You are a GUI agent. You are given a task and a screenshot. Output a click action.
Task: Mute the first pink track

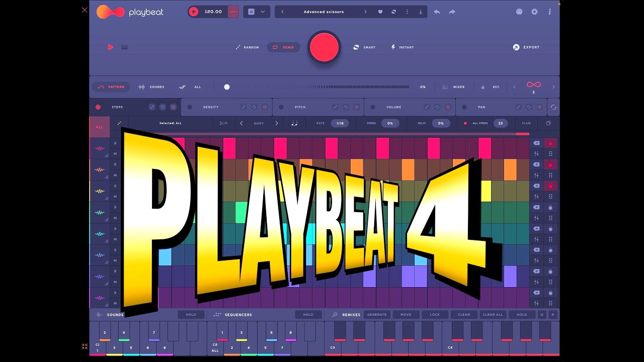(115, 154)
